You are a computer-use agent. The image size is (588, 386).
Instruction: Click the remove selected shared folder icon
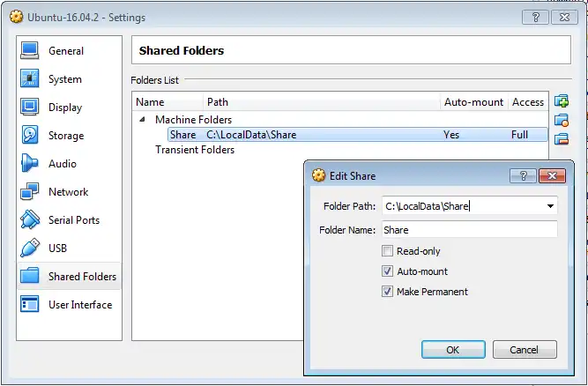562,139
